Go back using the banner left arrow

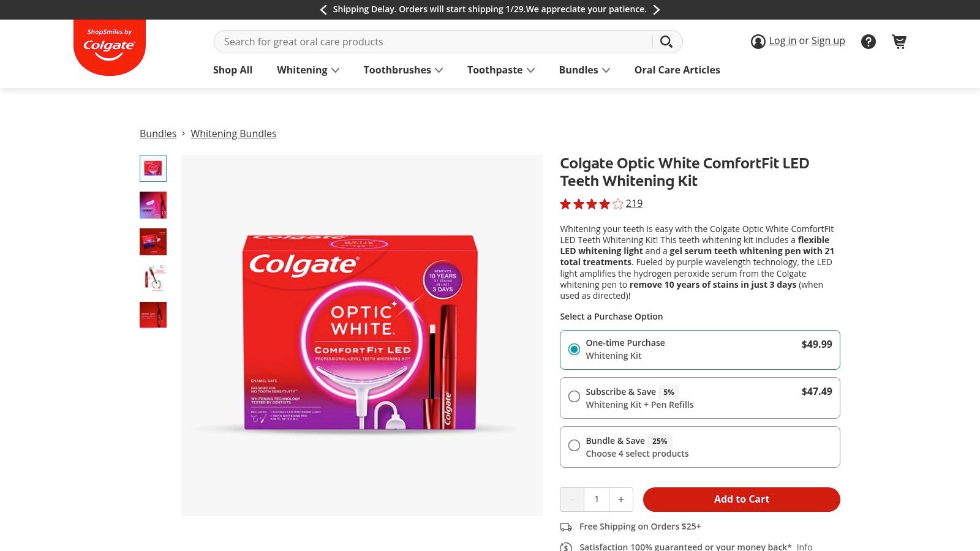pyautogui.click(x=323, y=9)
